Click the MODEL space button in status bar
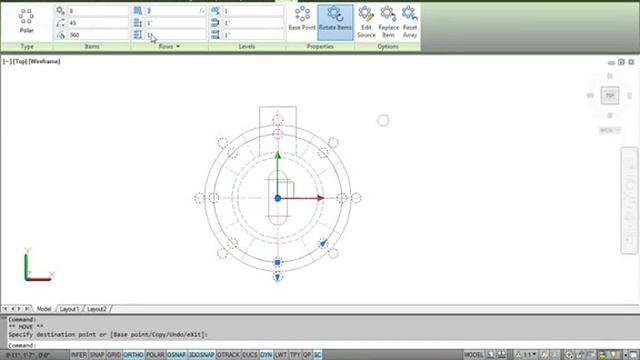640x360 pixels. (473, 355)
